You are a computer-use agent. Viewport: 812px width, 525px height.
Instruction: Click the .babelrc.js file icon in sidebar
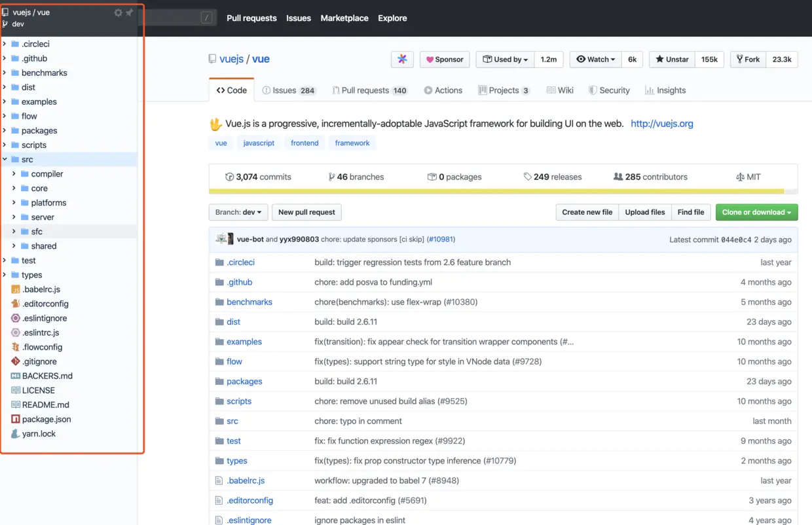(16, 289)
